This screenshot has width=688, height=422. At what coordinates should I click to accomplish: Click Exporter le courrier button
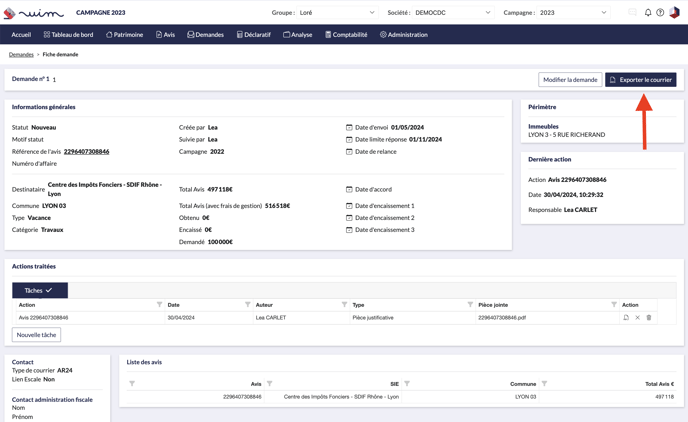pos(640,80)
